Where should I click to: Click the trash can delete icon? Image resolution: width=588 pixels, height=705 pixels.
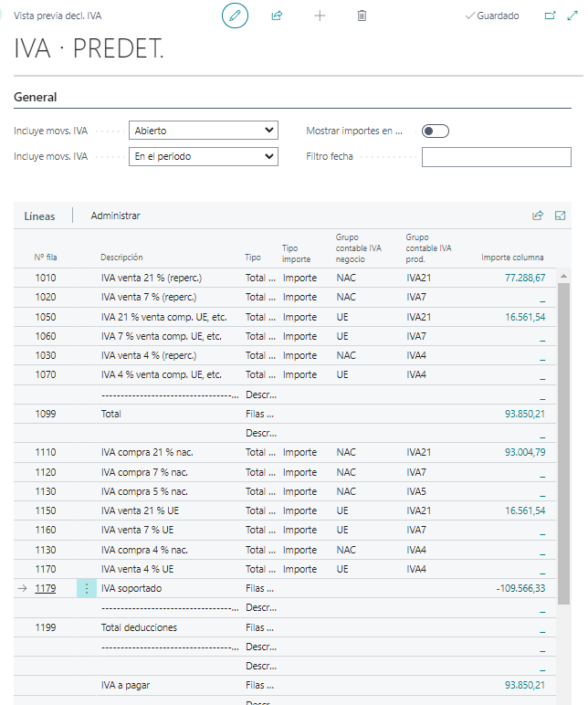(x=362, y=16)
